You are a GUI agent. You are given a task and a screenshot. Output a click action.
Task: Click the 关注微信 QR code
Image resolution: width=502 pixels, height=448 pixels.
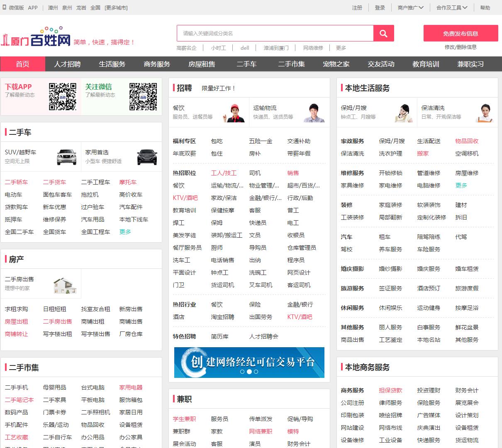143,97
